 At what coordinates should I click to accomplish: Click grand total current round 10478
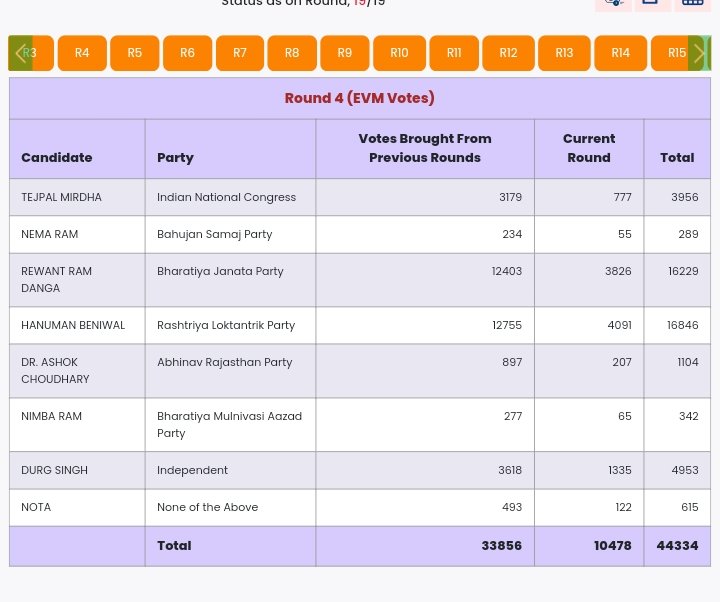point(613,546)
